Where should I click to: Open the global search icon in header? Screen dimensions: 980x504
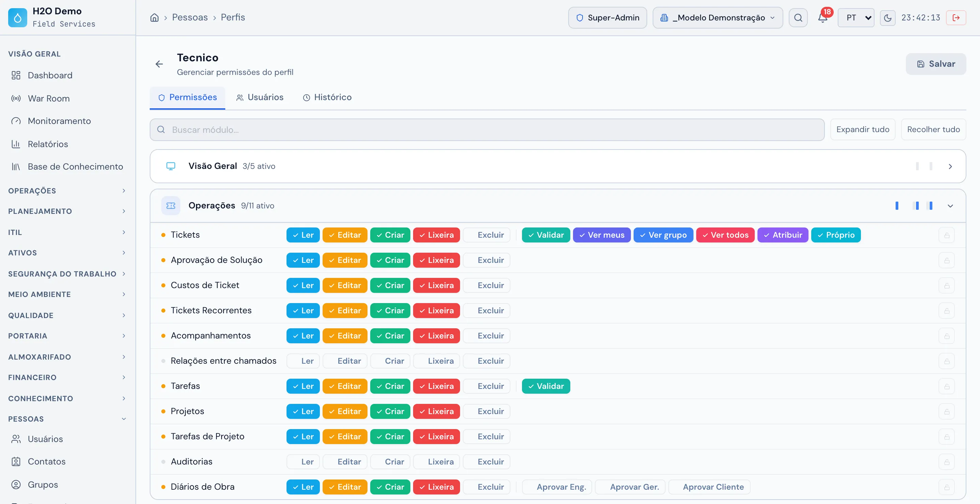(798, 17)
